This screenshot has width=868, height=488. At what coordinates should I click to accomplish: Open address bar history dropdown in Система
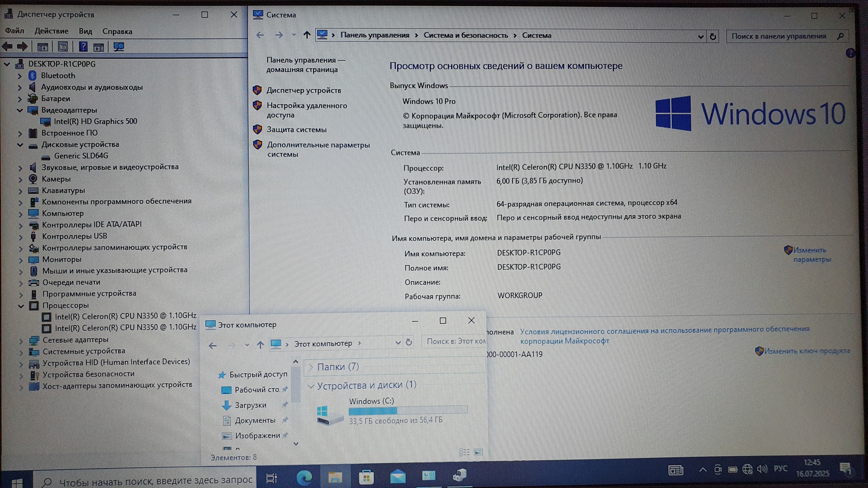pos(701,36)
